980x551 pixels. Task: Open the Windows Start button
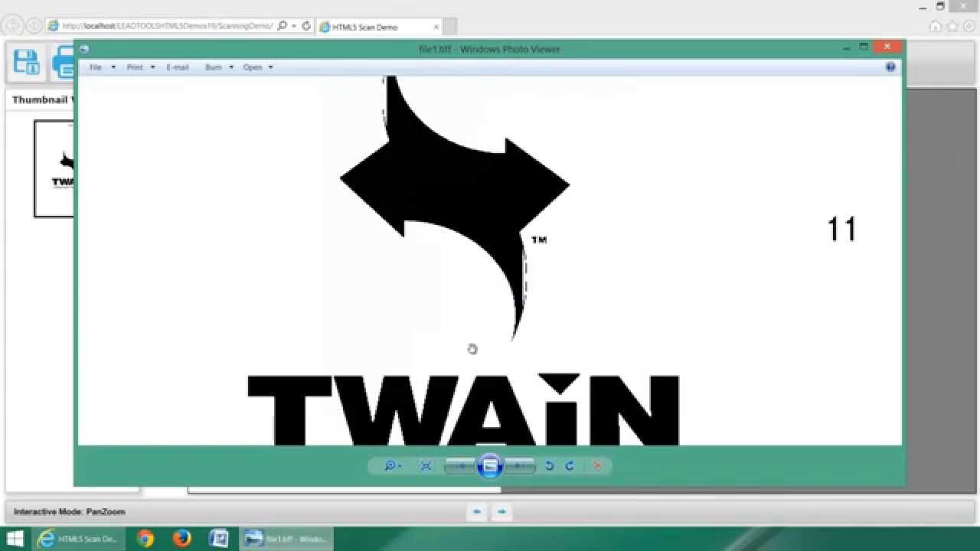(x=15, y=539)
